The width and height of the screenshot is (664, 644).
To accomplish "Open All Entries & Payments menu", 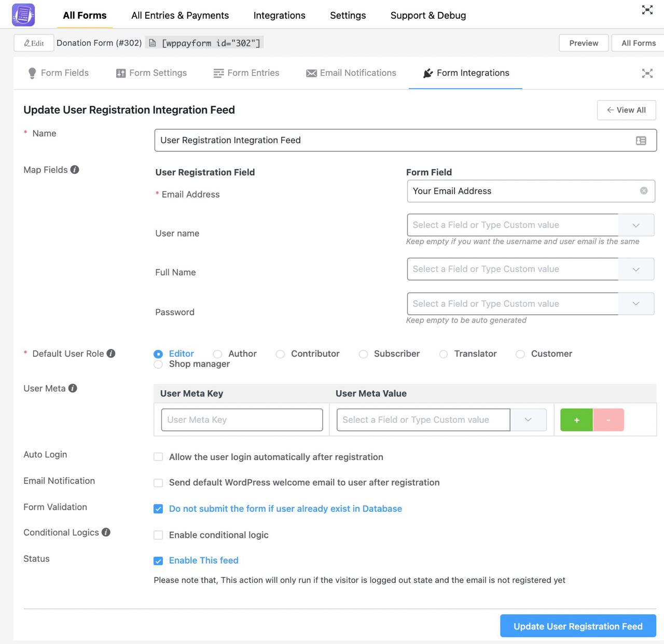I will click(180, 16).
